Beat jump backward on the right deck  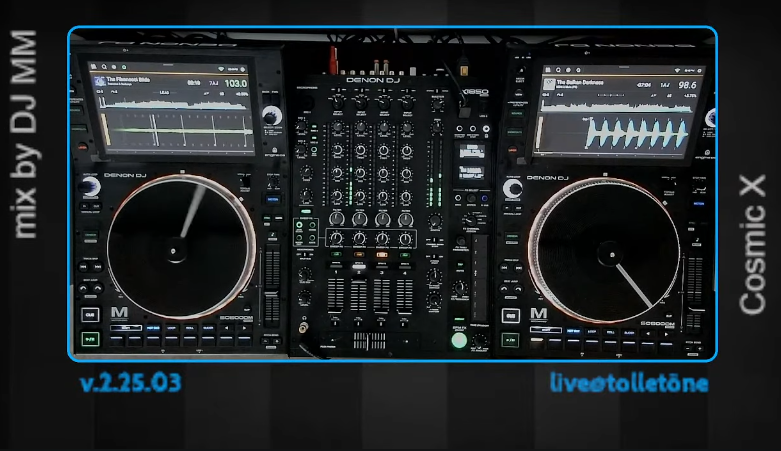(505, 289)
